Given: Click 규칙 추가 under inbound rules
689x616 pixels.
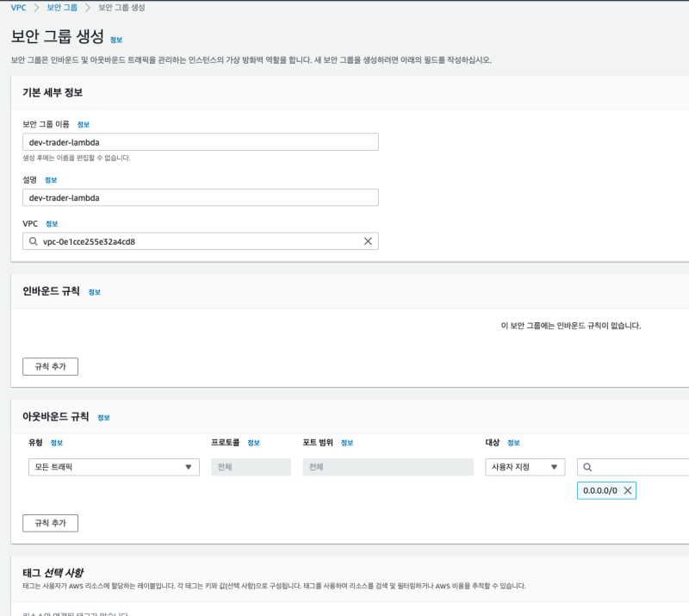Looking at the screenshot, I should pos(50,366).
